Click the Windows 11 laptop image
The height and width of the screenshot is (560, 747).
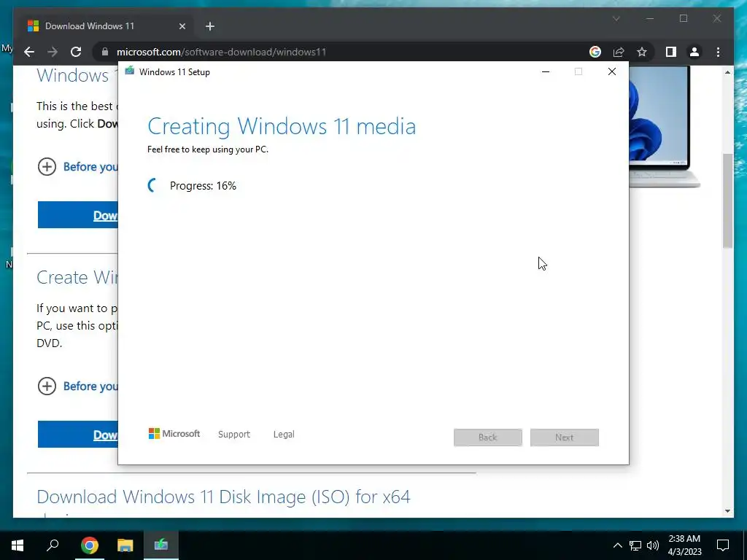coord(664,126)
